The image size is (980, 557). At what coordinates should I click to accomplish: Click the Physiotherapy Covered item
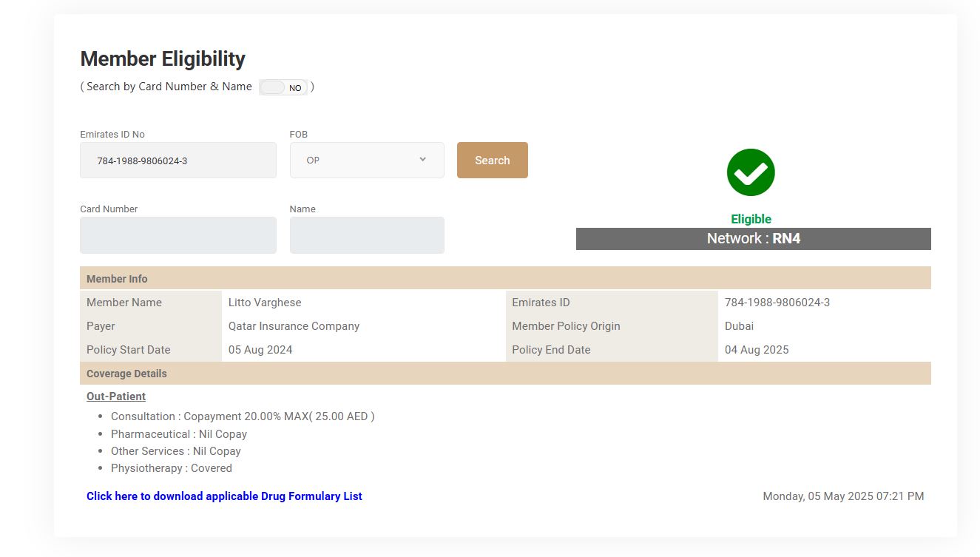(172, 468)
